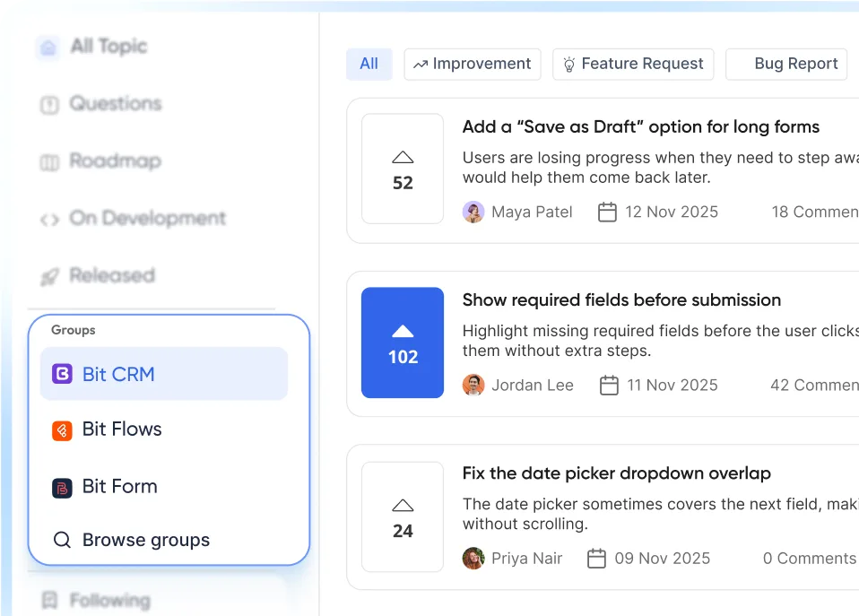Click calendar icon beside 09 Nov 2025
Screen dimensions: 859x616
pos(596,559)
